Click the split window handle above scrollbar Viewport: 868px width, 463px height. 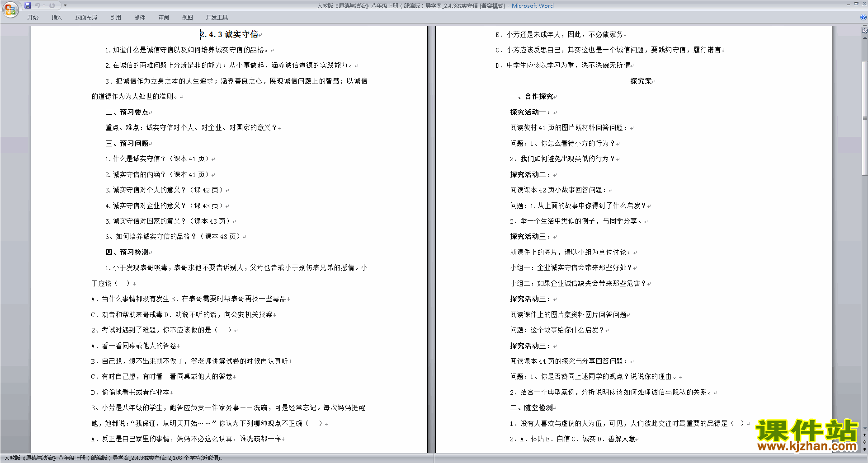[x=865, y=26]
